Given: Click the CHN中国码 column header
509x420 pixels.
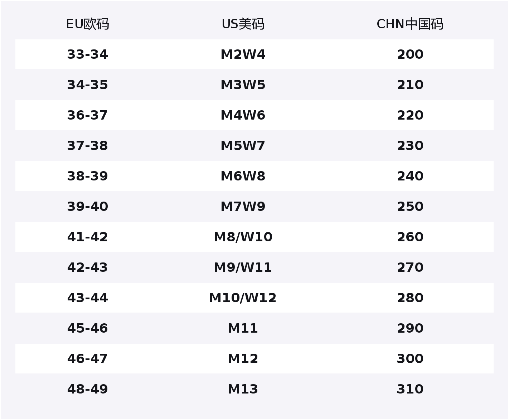Looking at the screenshot, I should tap(410, 24).
